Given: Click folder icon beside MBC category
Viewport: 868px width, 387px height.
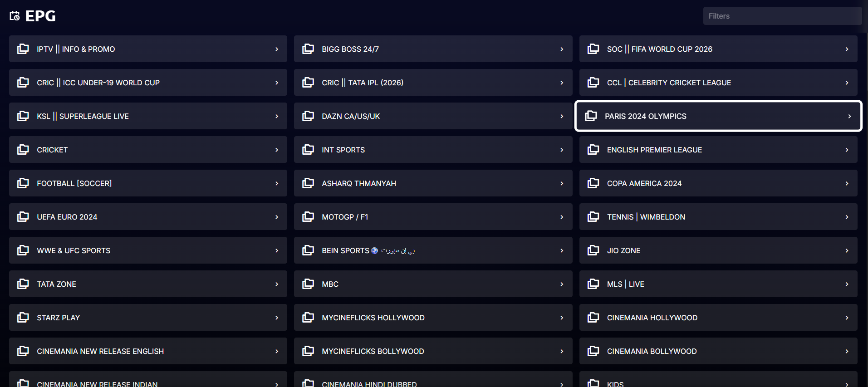Looking at the screenshot, I should (308, 284).
